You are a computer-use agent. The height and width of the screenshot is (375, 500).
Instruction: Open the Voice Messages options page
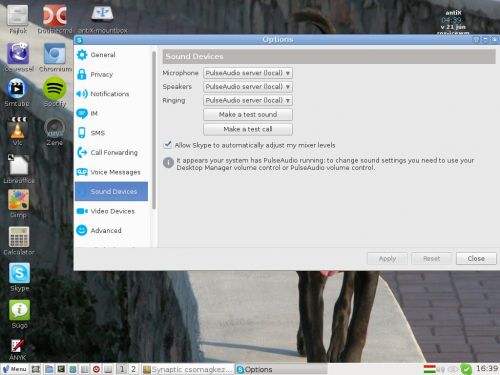(111, 172)
